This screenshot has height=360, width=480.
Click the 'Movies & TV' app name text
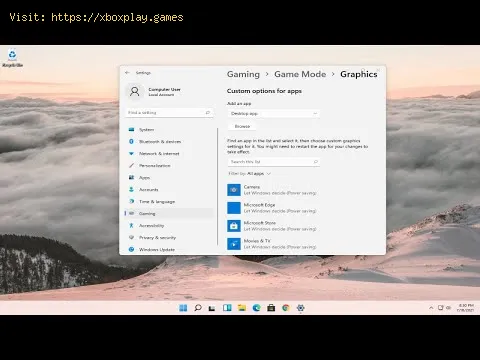click(257, 241)
